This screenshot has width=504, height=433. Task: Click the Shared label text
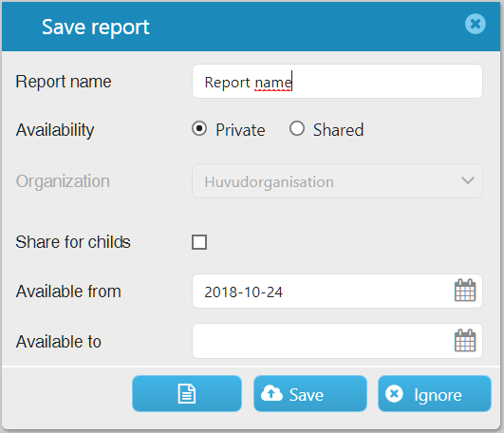tap(339, 130)
